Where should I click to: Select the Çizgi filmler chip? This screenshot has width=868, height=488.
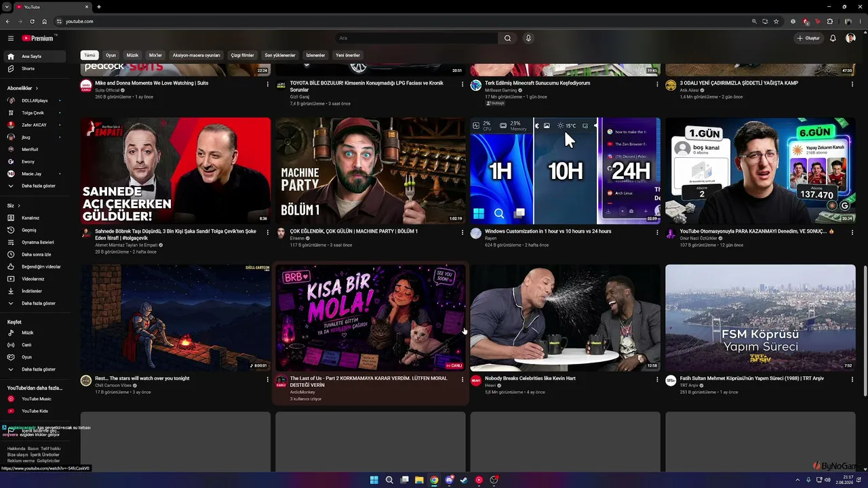242,55
